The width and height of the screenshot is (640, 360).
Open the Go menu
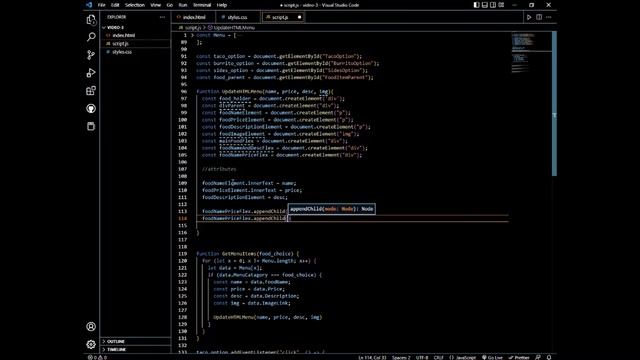click(170, 5)
